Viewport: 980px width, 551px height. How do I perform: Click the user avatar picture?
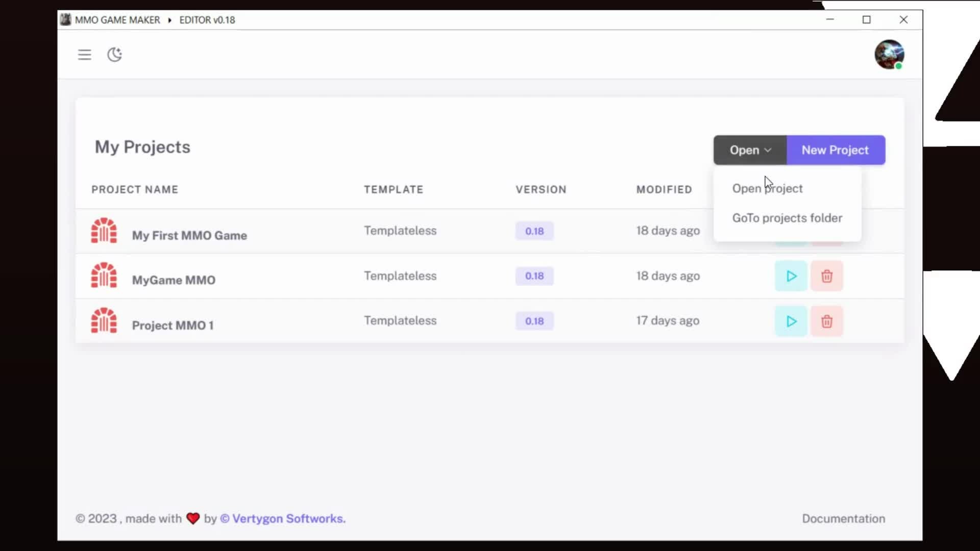click(889, 54)
